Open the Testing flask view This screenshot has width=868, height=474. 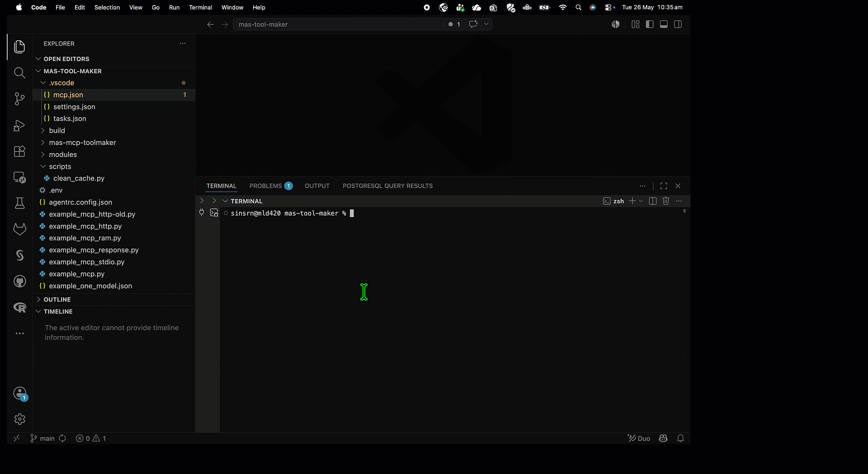click(x=19, y=203)
